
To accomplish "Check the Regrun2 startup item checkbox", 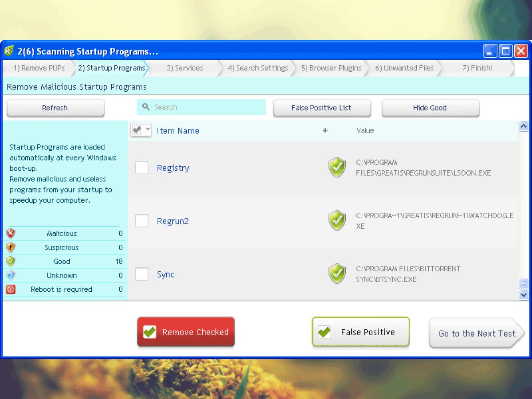I will point(141,221).
